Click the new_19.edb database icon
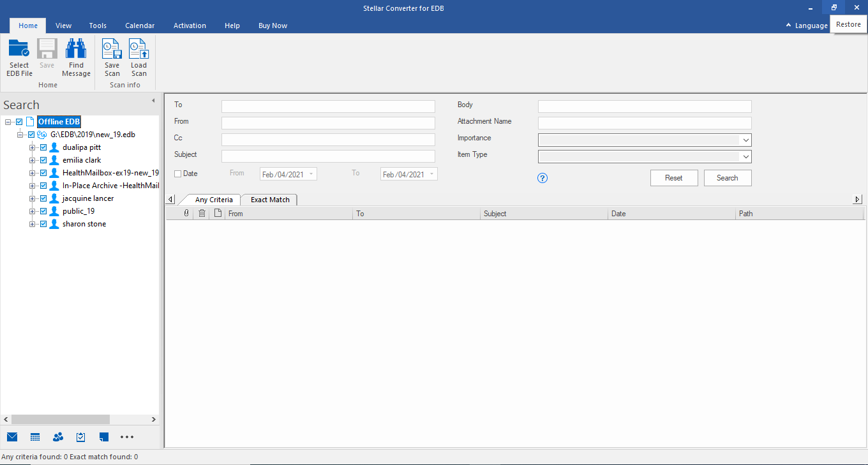The width and height of the screenshot is (868, 465). [42, 135]
